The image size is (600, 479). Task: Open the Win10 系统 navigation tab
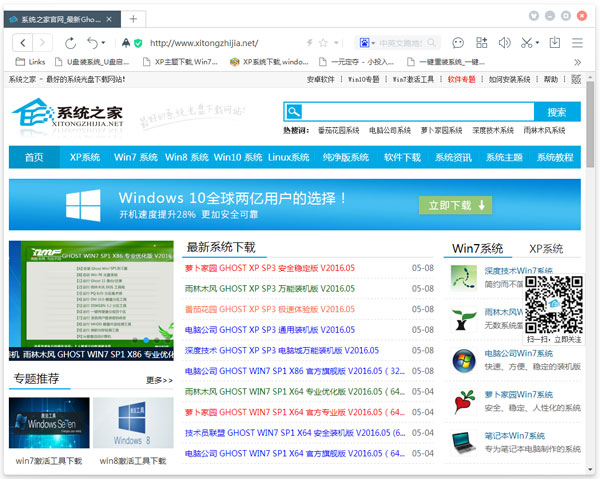tap(238, 157)
